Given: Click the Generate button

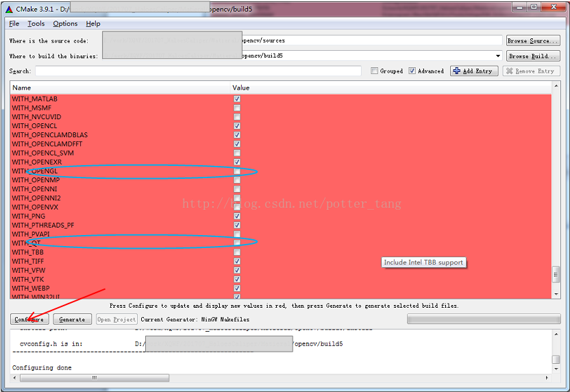Looking at the screenshot, I should [73, 319].
